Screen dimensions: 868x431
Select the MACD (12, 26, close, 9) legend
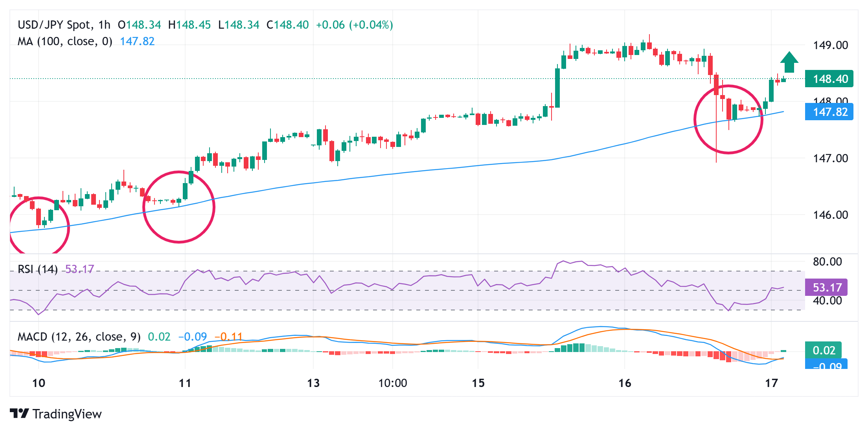coord(79,337)
